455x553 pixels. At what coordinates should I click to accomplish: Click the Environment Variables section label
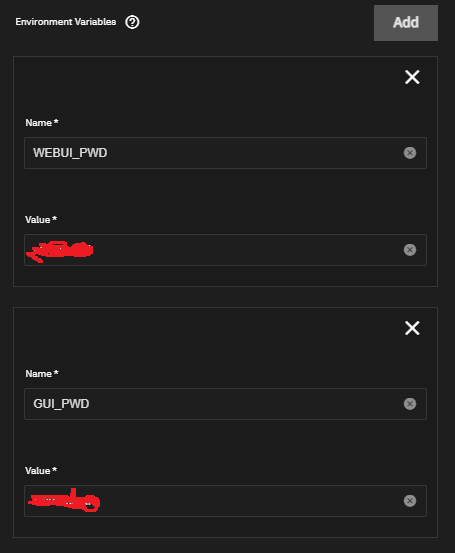click(66, 22)
